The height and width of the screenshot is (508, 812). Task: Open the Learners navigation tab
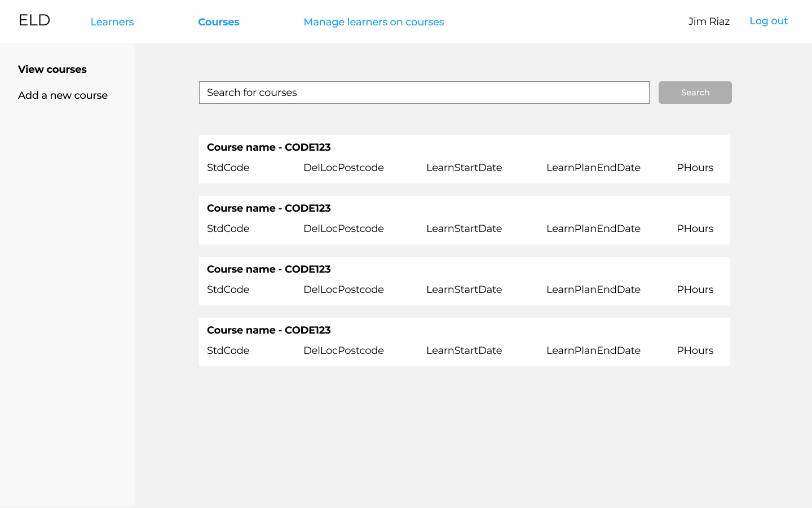tap(112, 22)
